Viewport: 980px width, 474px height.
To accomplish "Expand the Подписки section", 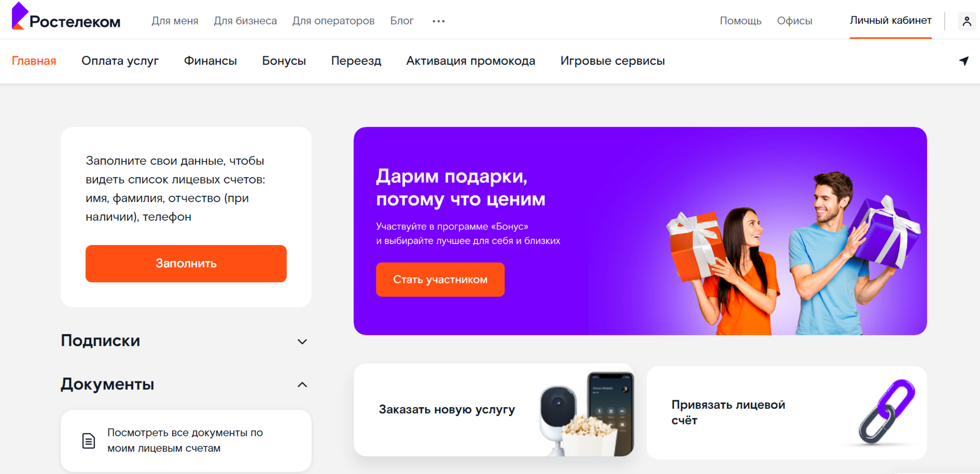I will tap(302, 341).
